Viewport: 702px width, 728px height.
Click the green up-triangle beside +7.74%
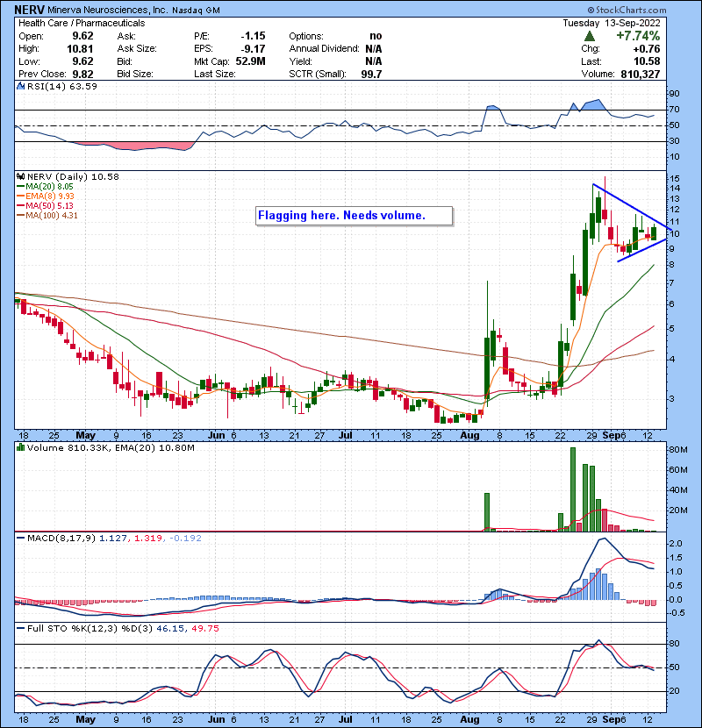589,36
